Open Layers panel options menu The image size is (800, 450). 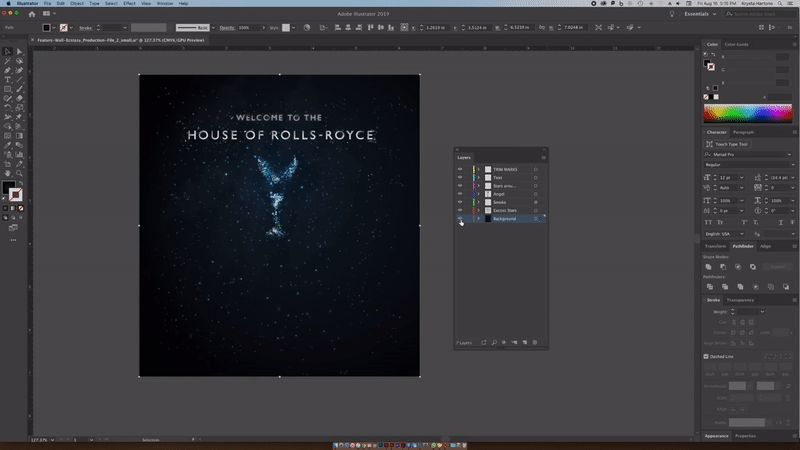(x=543, y=158)
